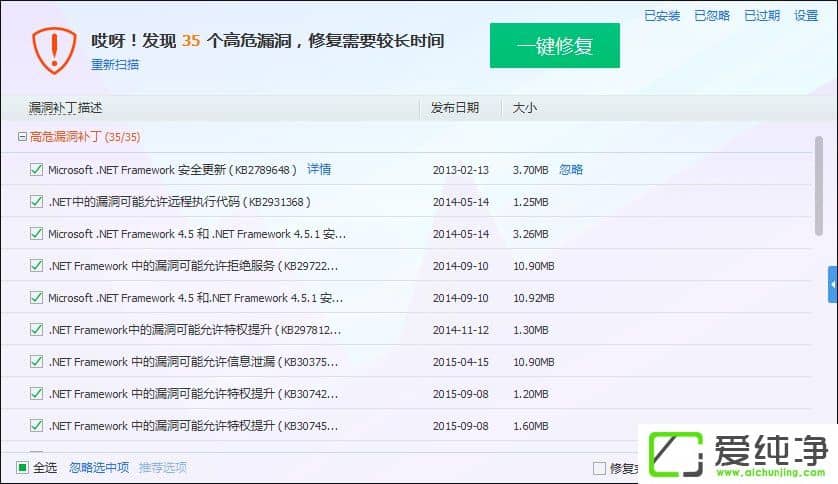Open the 已过期 tab
This screenshot has width=838, height=484.
(762, 16)
